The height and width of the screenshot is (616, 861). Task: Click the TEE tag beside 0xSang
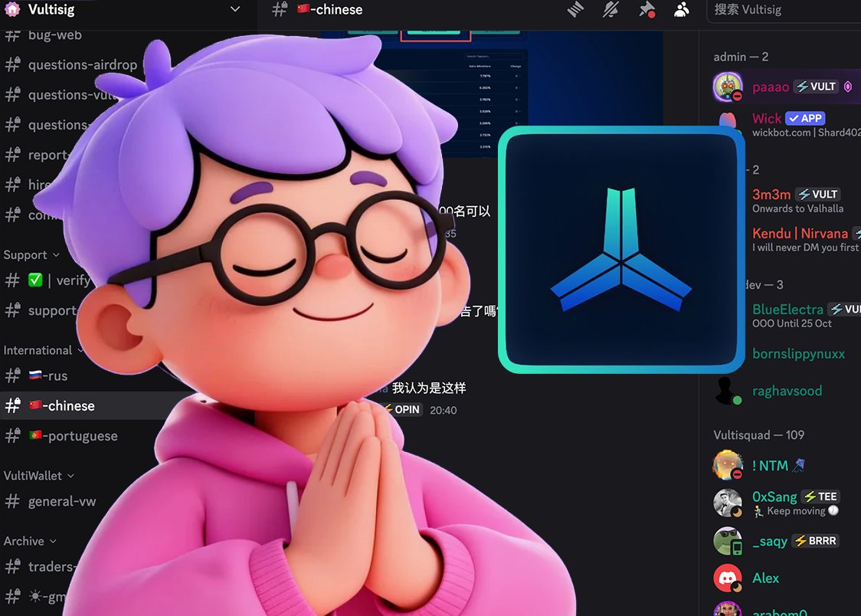pos(821,497)
